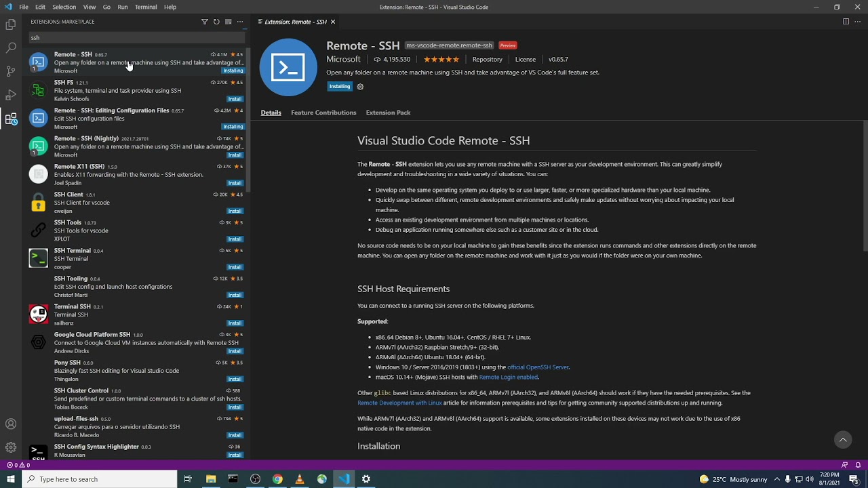Open the File menu
This screenshot has height=488, width=868.
click(x=24, y=7)
